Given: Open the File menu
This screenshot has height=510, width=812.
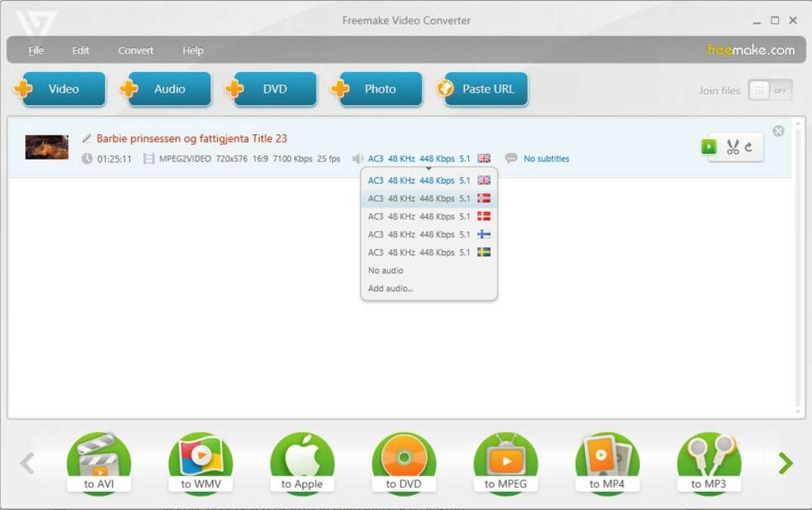Looking at the screenshot, I should [36, 51].
